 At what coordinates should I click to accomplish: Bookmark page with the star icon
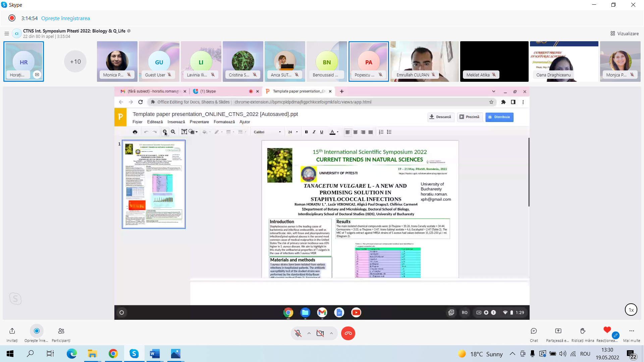pyautogui.click(x=491, y=102)
